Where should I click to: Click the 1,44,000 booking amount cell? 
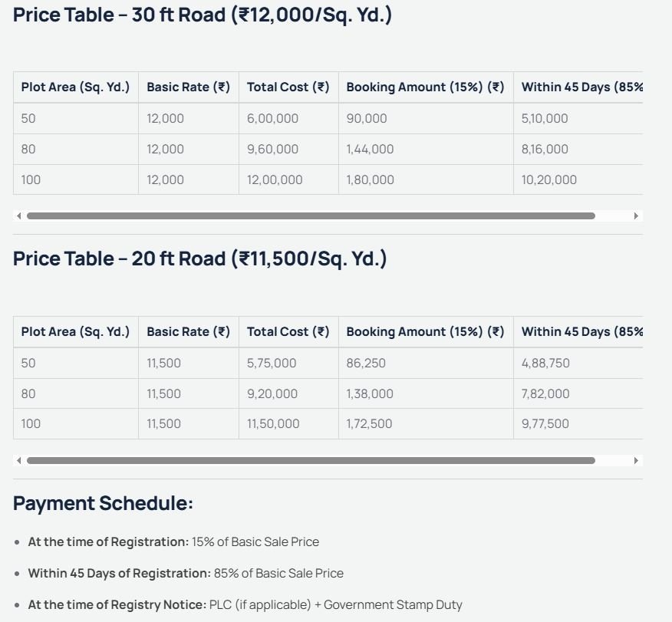pos(370,150)
